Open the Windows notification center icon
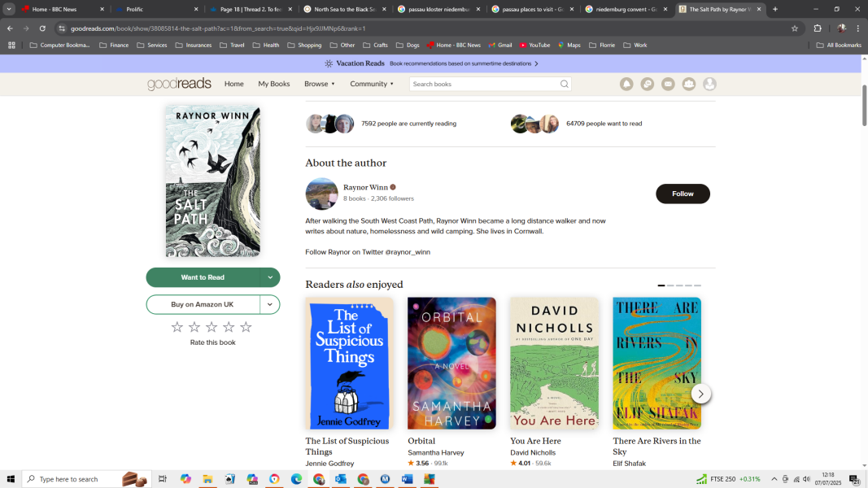Image resolution: width=868 pixels, height=488 pixels. [855, 479]
